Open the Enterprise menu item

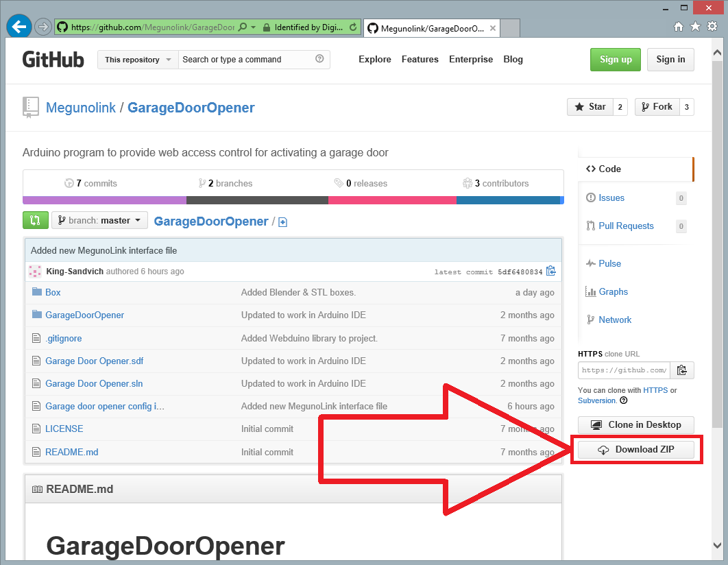pos(471,60)
